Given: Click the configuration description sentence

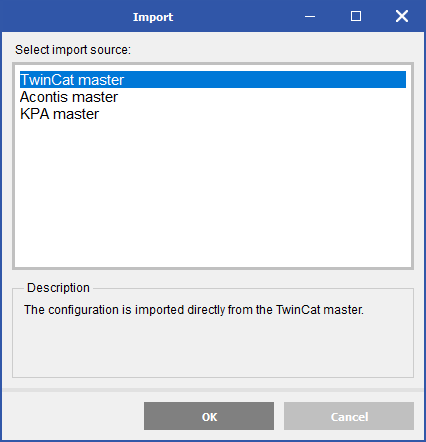Looking at the screenshot, I should (x=194, y=310).
